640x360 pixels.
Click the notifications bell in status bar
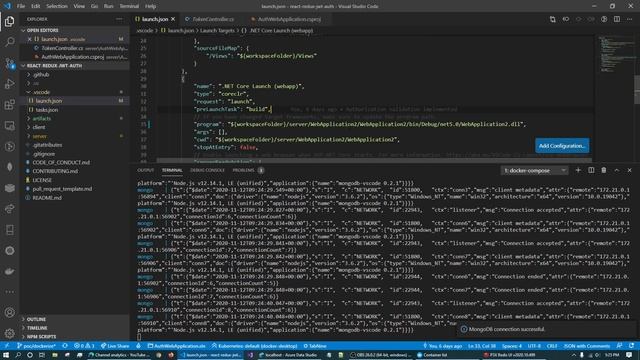click(631, 346)
